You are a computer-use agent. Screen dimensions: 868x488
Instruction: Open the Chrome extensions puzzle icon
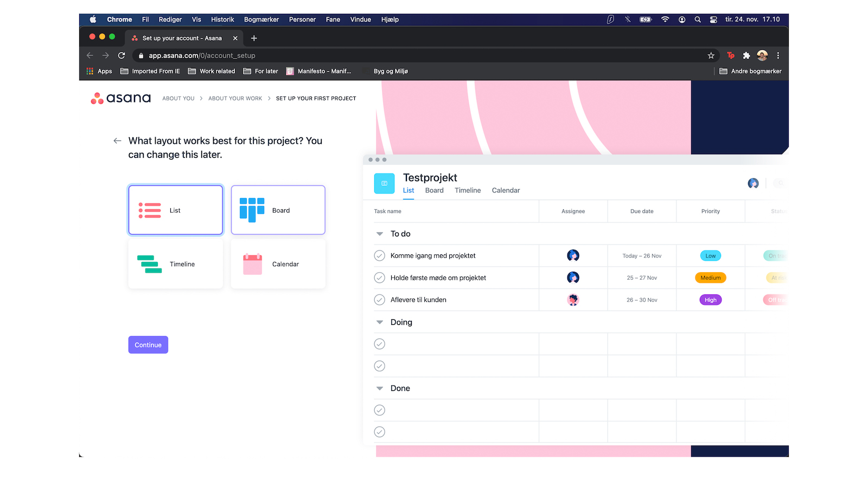click(x=746, y=55)
